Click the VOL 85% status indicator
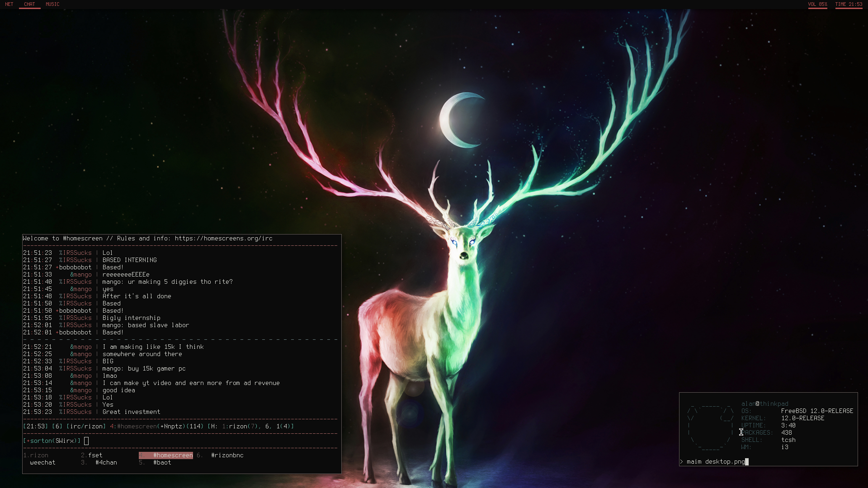 click(x=817, y=4)
